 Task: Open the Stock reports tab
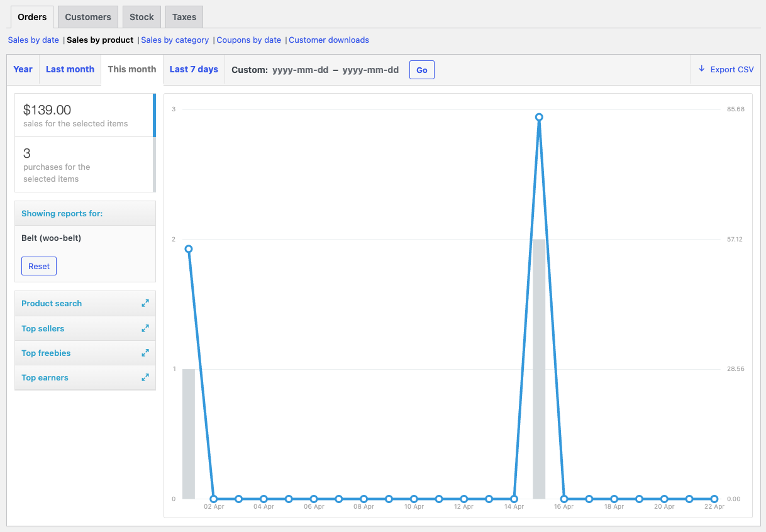point(142,17)
